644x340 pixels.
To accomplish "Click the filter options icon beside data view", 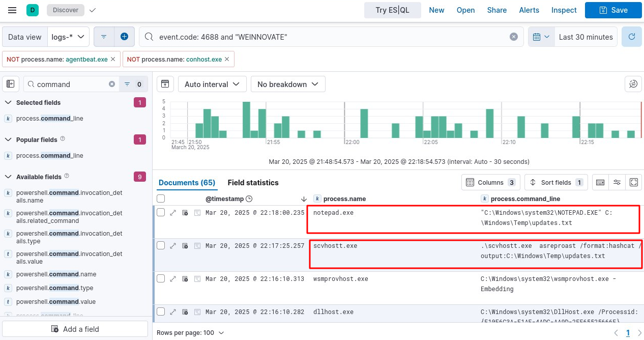I will pyautogui.click(x=104, y=37).
